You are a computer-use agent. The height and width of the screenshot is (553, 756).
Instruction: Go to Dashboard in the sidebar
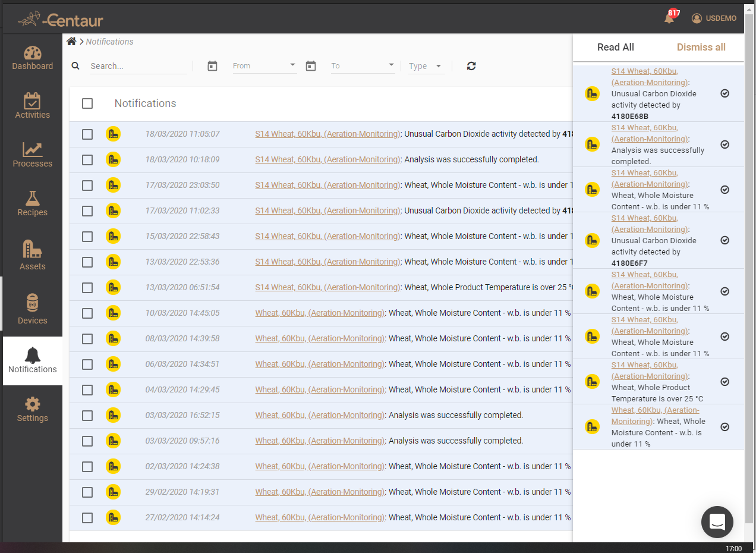pos(32,57)
